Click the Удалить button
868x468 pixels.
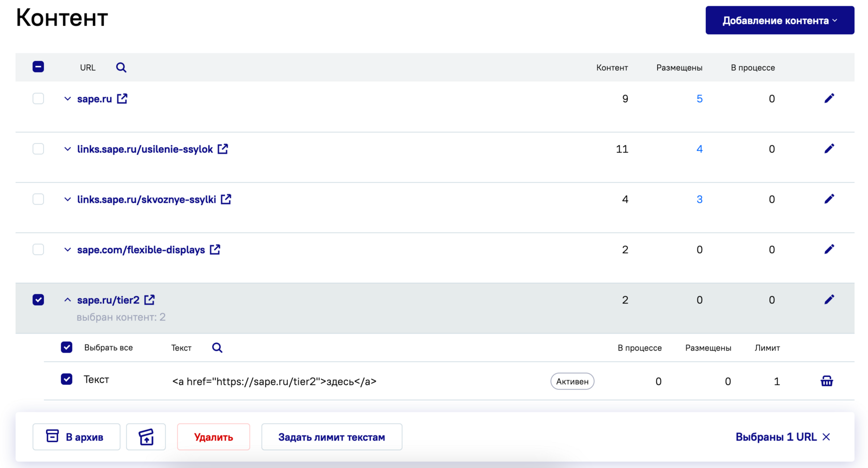coord(213,437)
